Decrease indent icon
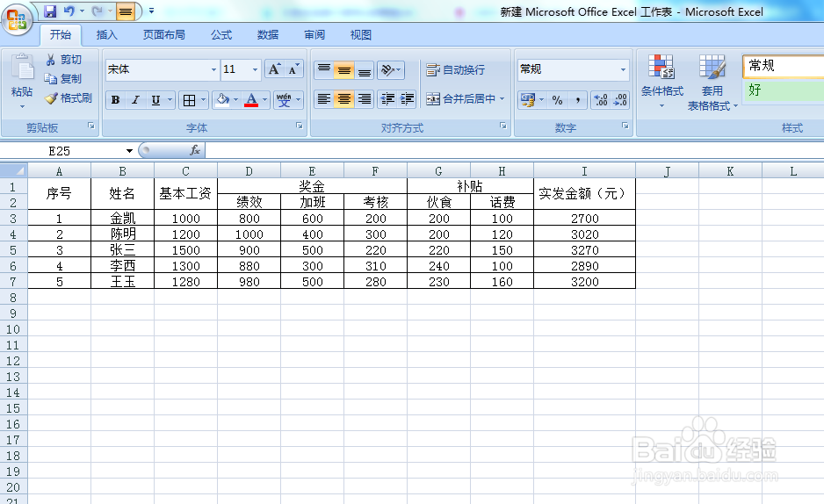824x504 pixels. [x=387, y=98]
